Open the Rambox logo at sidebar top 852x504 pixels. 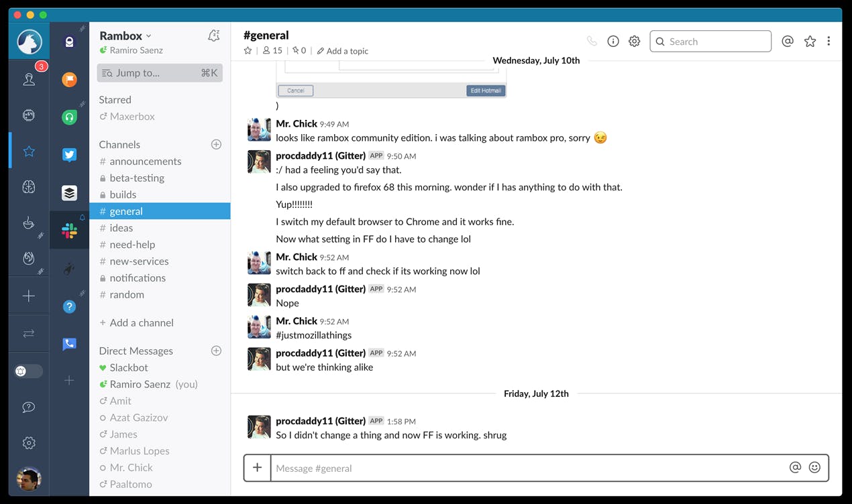(x=29, y=42)
